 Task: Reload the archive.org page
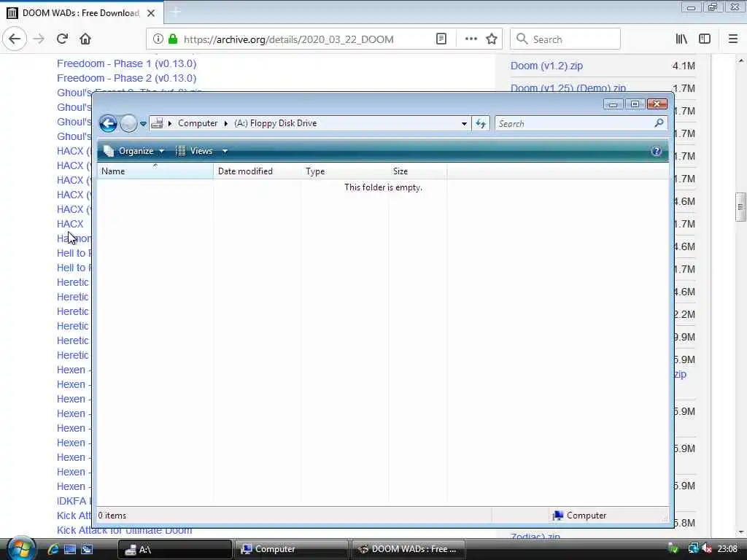tap(62, 39)
